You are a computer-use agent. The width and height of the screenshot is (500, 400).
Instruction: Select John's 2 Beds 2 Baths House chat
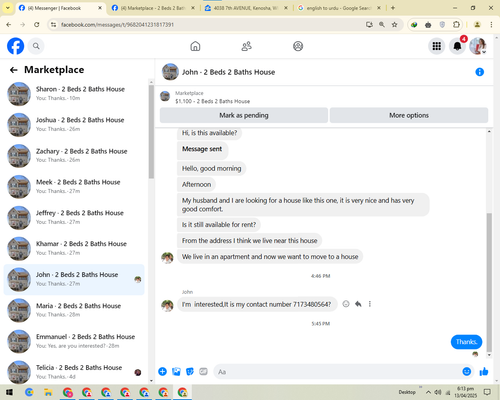click(74, 279)
